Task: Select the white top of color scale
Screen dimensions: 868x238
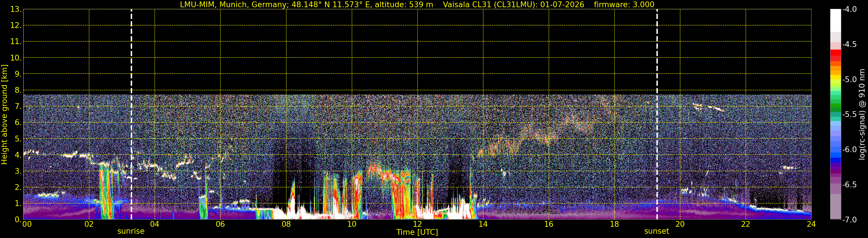Action: tap(835, 20)
